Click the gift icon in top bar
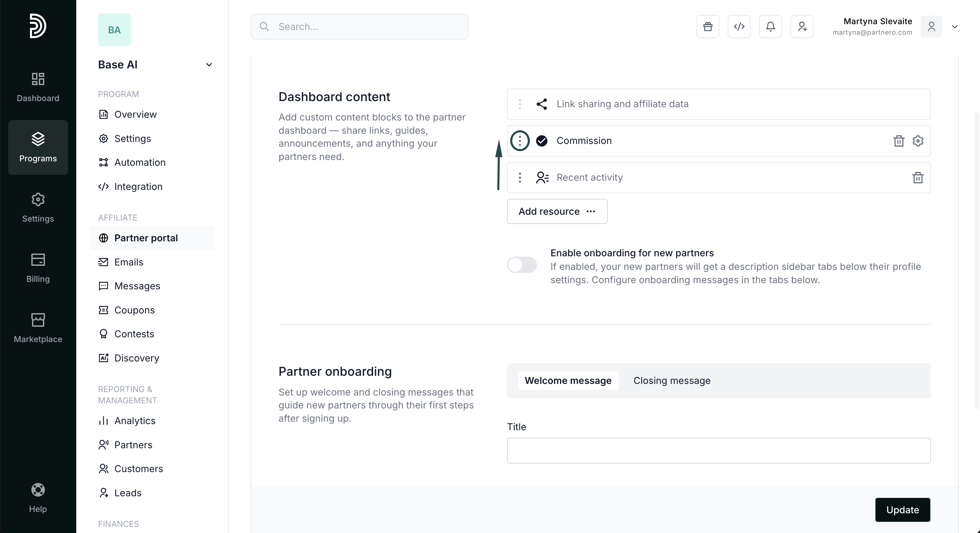This screenshot has width=980, height=533. pyautogui.click(x=708, y=27)
